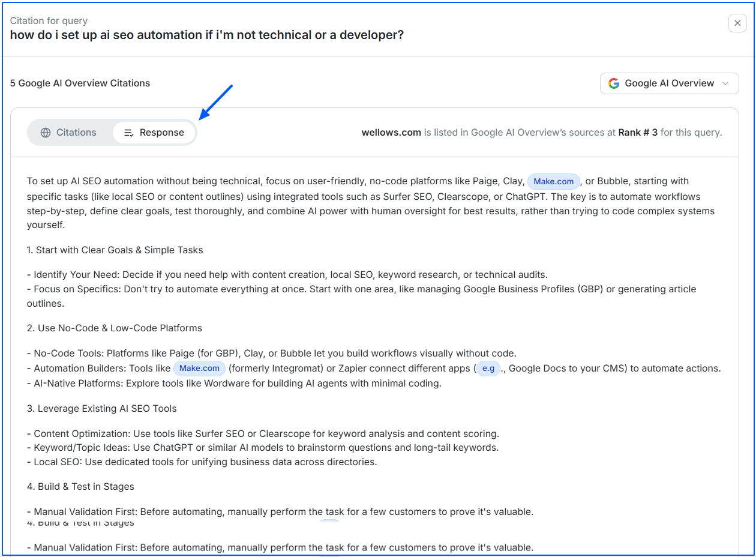Click the Rank # 3 text
The image size is (756, 557).
[638, 133]
